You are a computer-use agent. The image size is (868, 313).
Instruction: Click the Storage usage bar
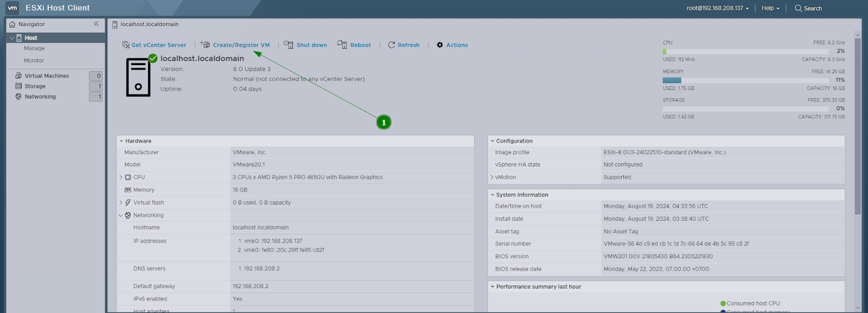click(745, 109)
